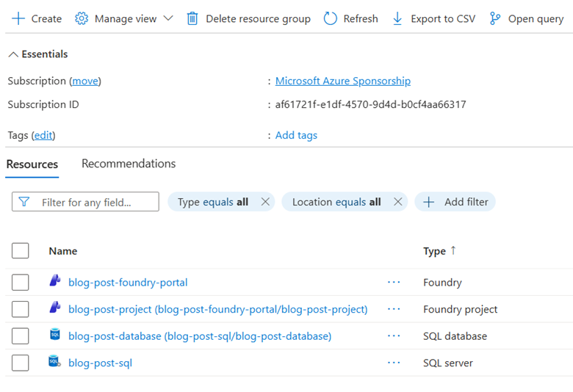Check the blog-post-foundry-portal row checkbox
573x392 pixels.
[20, 282]
